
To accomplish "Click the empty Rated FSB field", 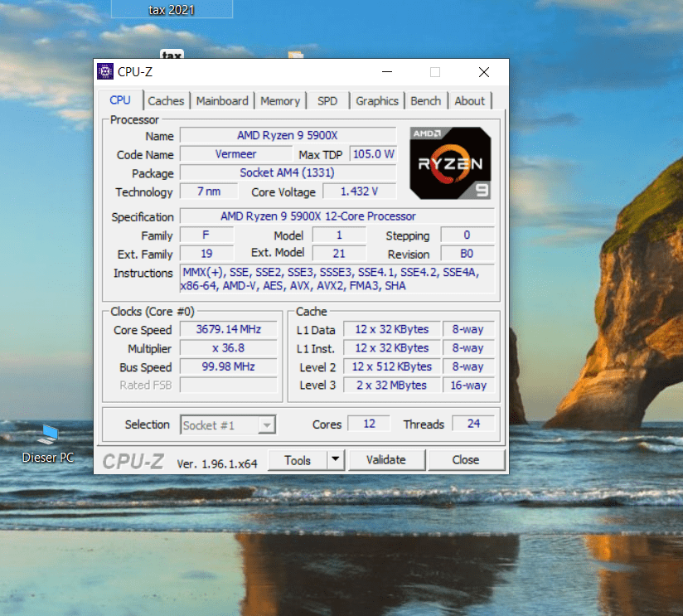I will [229, 386].
